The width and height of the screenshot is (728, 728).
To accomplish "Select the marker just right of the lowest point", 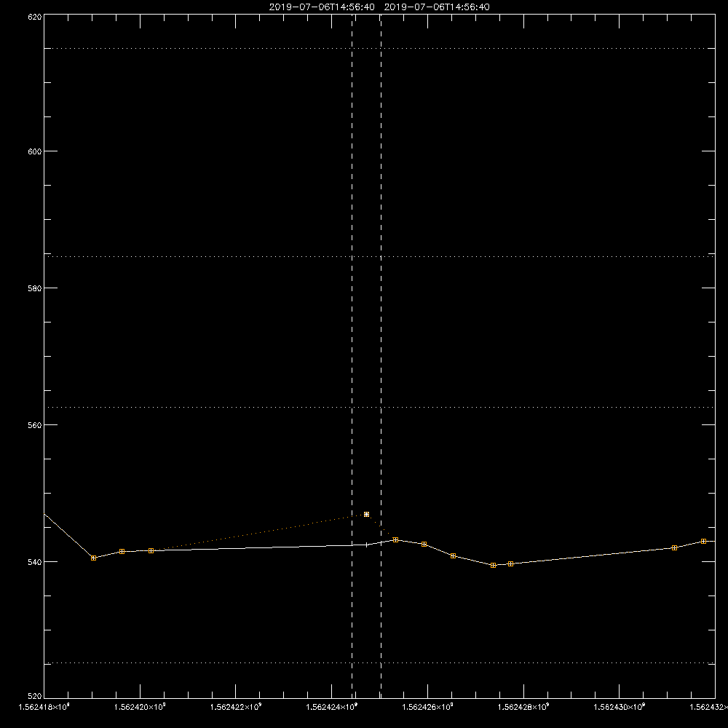I will tap(511, 564).
